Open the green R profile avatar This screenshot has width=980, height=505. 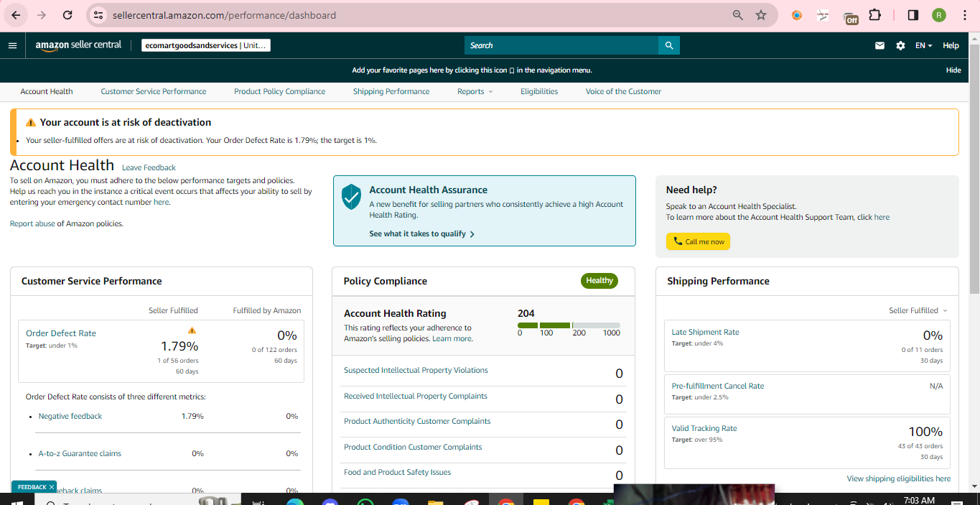click(939, 15)
